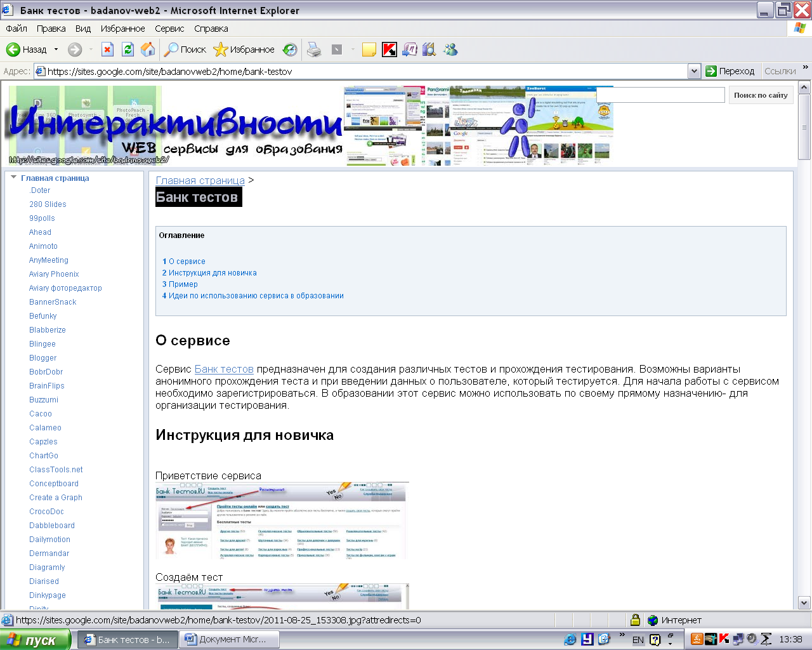812x650 pixels.
Task: Click the yellow note toolbar icon
Action: tap(369, 50)
